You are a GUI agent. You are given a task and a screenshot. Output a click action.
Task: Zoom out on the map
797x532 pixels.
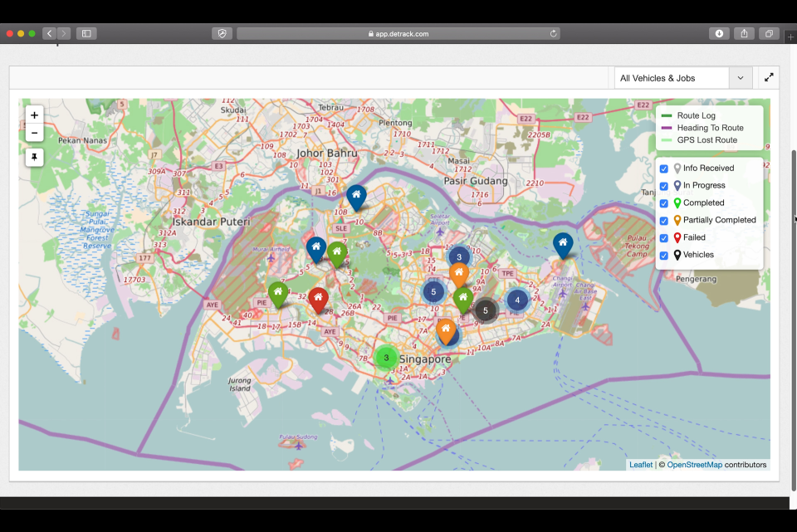[34, 133]
